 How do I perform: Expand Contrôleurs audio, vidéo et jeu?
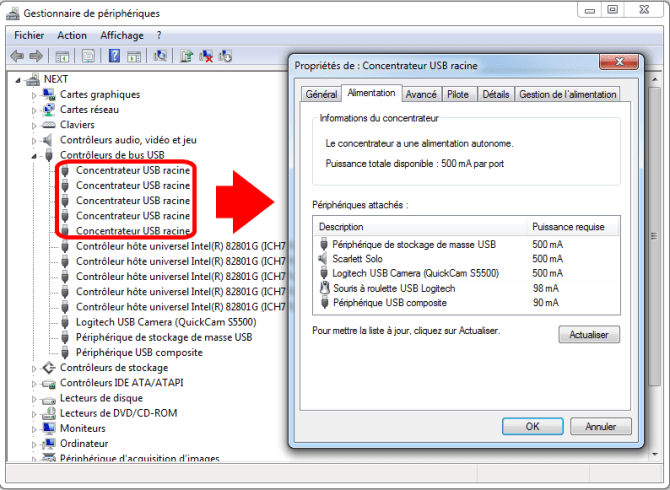coord(34,141)
